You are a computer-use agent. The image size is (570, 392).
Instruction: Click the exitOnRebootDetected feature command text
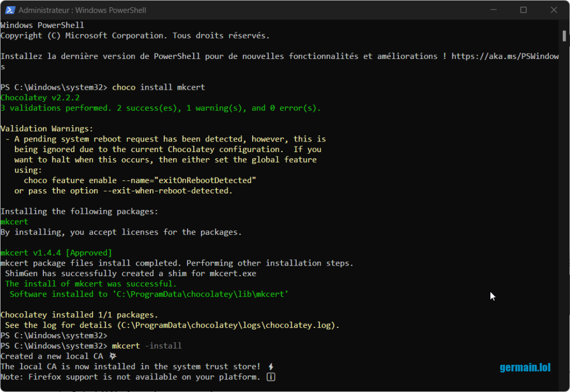tap(140, 180)
